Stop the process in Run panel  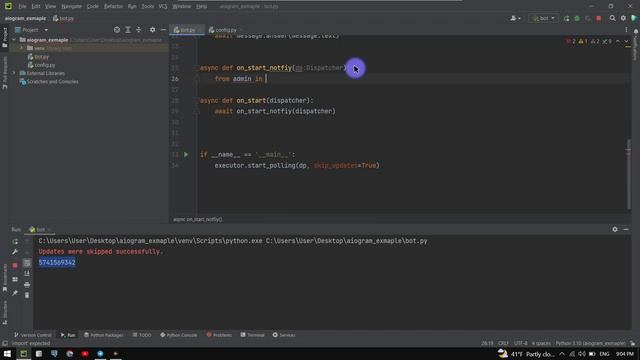(15, 265)
